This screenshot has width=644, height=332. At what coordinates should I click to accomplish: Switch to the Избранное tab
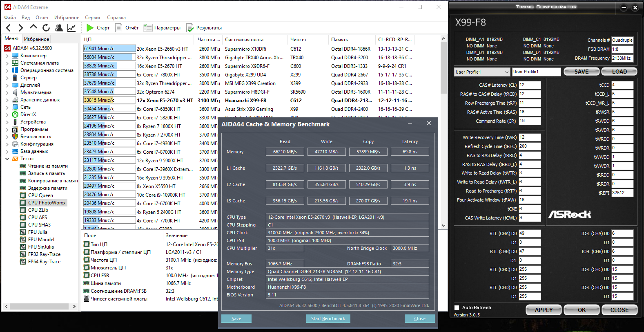tap(36, 39)
